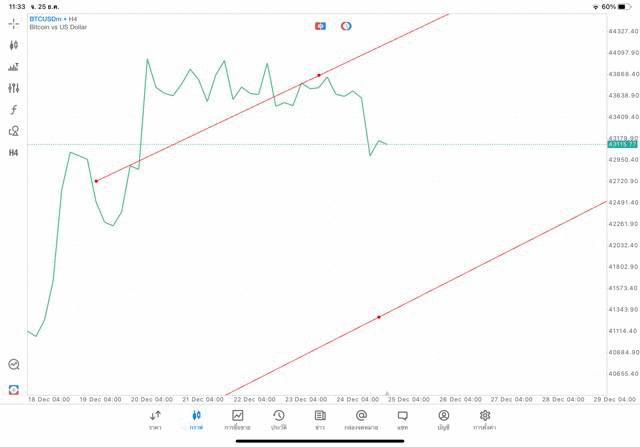Tap the current price label 43115.77
The height and width of the screenshot is (447, 640).
point(622,145)
